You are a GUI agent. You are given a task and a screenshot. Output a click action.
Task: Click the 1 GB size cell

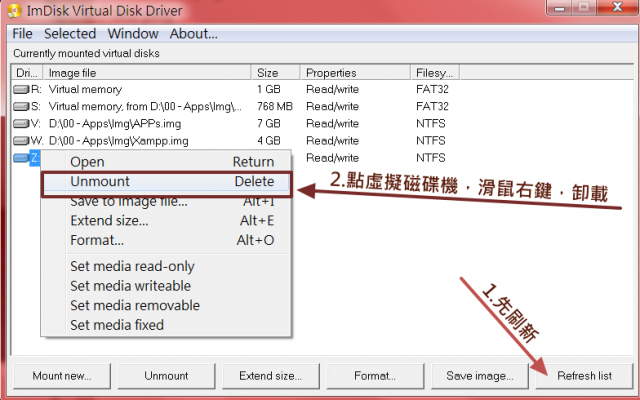click(269, 89)
